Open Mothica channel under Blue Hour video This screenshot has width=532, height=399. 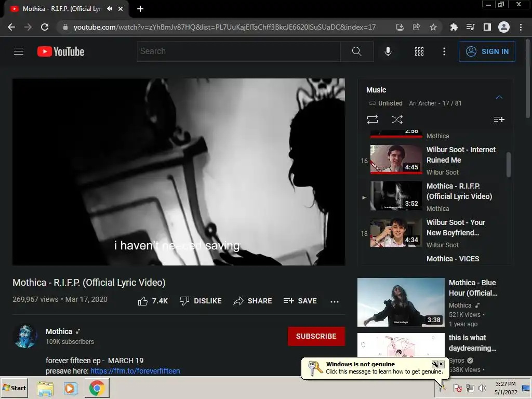[460, 305]
